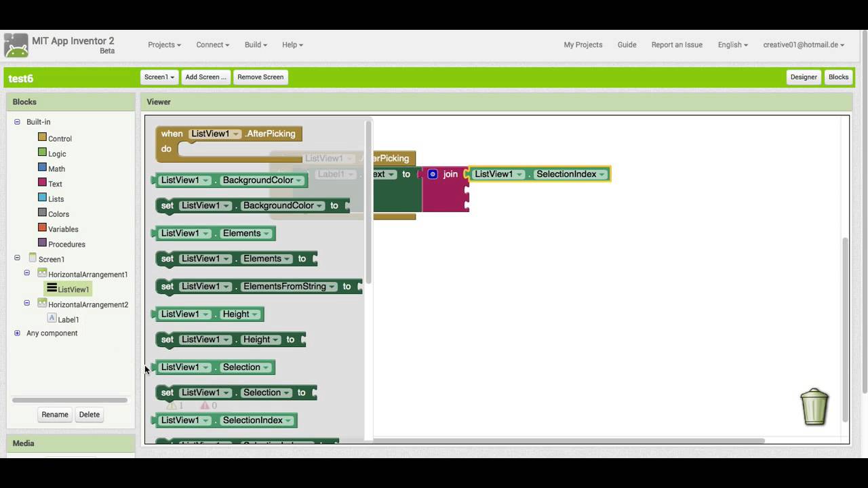Click the flyout vertical scrollbar
868x488 pixels.
coord(369,203)
